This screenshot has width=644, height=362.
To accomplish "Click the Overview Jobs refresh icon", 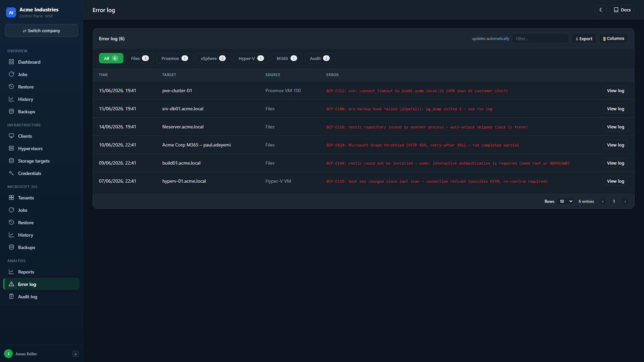I will coord(11,74).
